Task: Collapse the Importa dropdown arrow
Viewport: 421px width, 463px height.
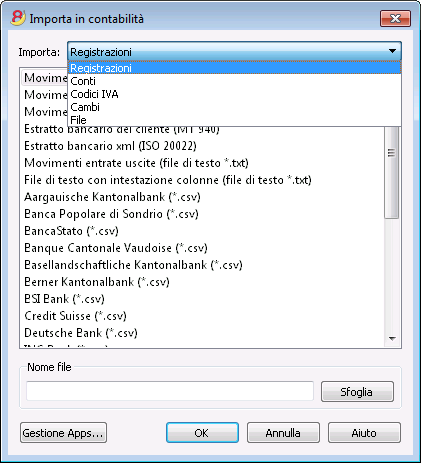Action: (392, 51)
